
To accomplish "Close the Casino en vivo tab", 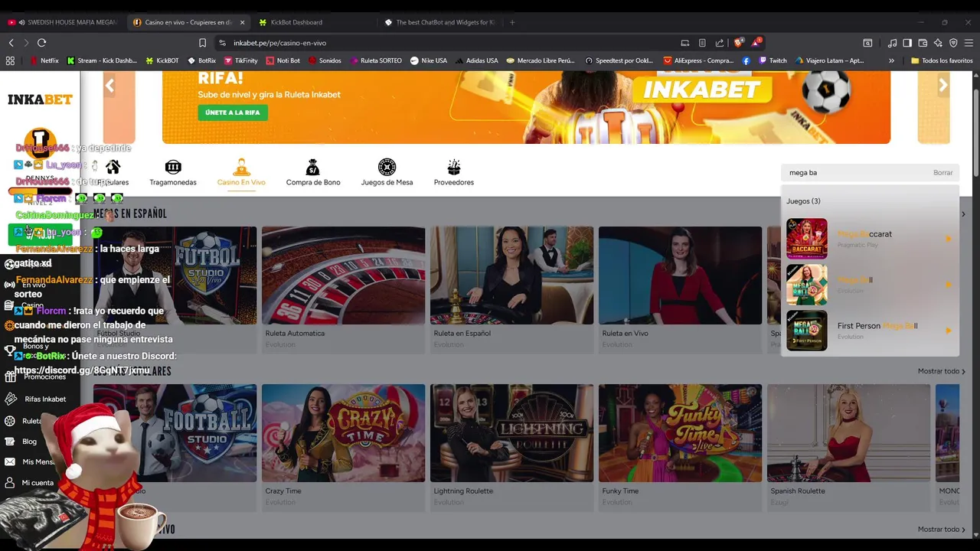I will coord(243,22).
